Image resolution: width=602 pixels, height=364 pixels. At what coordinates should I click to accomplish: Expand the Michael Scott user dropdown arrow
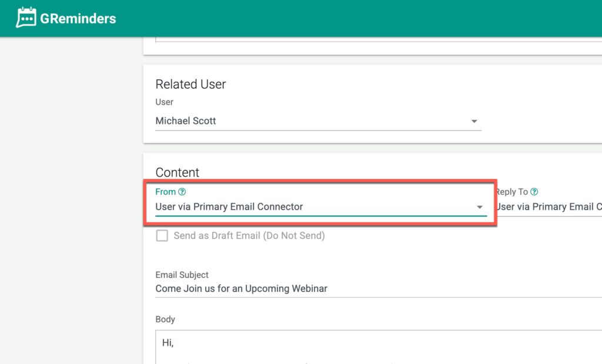pyautogui.click(x=474, y=122)
